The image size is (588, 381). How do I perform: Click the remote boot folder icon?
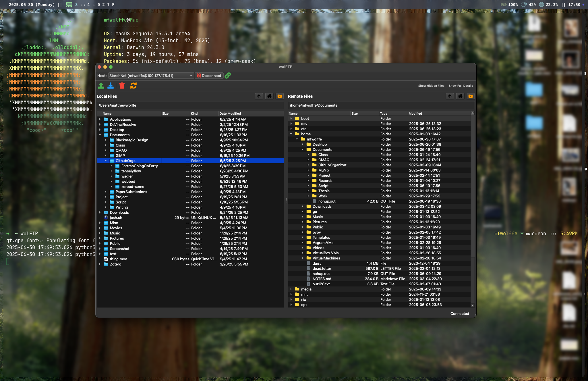tap(297, 118)
